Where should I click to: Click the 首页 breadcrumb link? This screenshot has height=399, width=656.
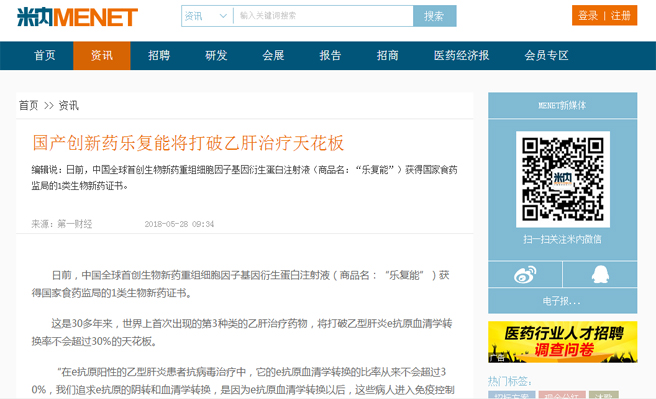coord(28,105)
